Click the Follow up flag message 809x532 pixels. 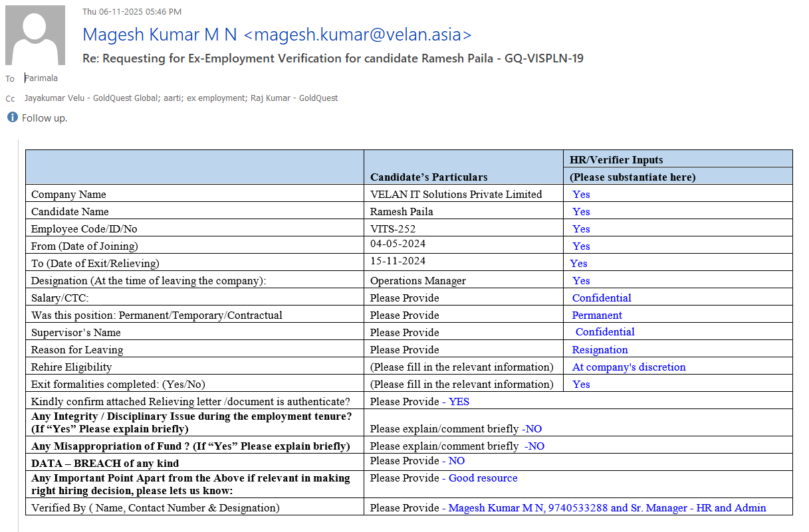click(45, 118)
